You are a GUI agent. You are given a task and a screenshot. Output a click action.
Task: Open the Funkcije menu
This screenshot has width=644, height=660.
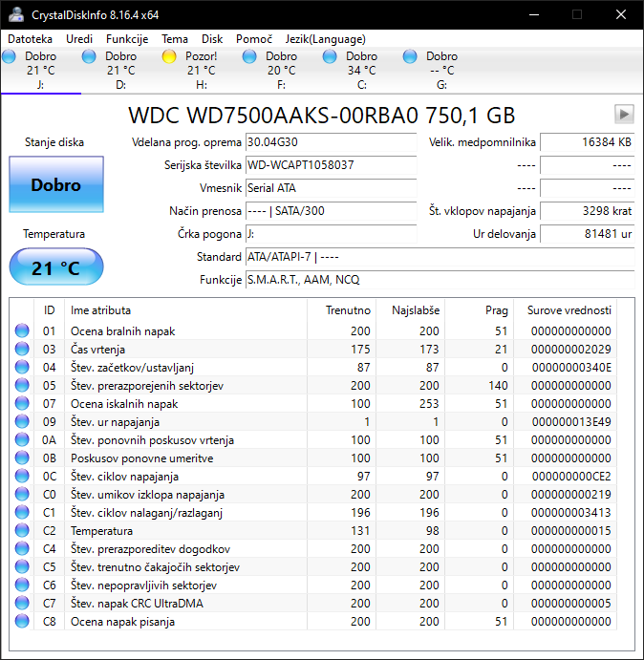127,39
